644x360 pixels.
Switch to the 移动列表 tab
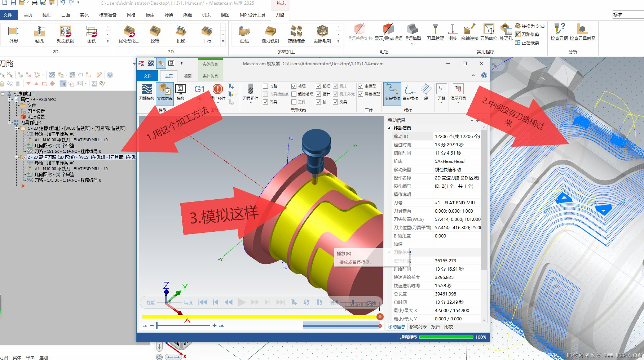(418, 327)
